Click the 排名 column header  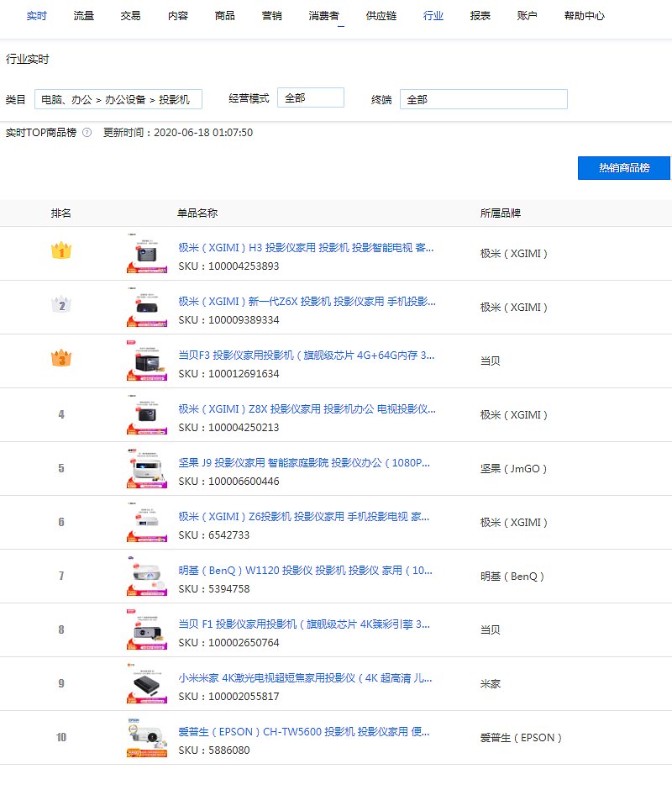tap(61, 213)
